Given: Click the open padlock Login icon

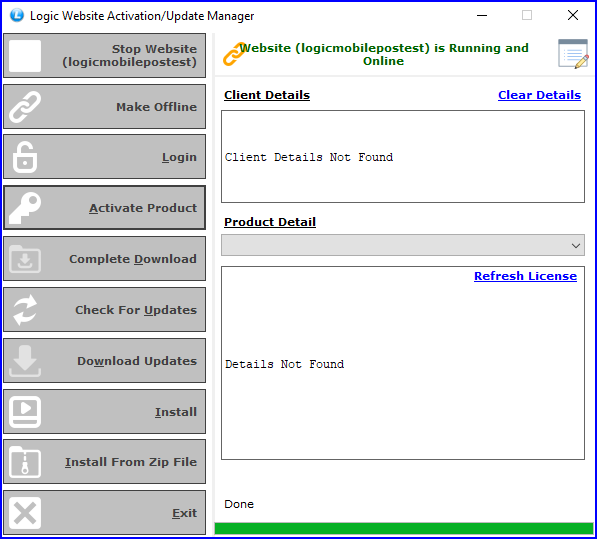Looking at the screenshot, I should (25, 157).
